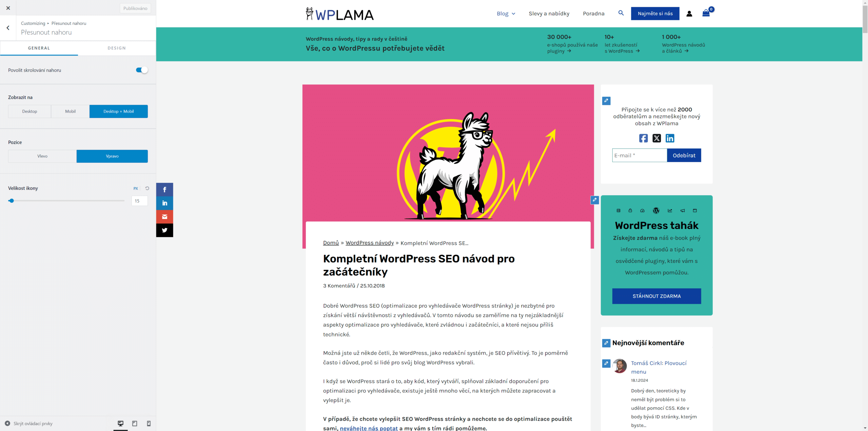The width and height of the screenshot is (868, 431).
Task: Click the LinkedIn share icon in floating bar
Action: point(164,203)
